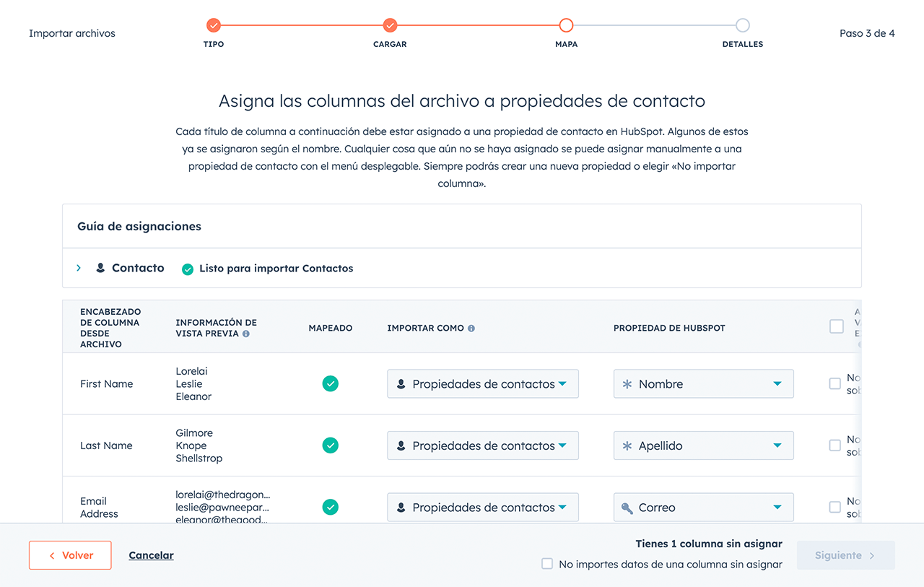
Task: Click the green check icon beside Listo para importar
Action: point(188,269)
